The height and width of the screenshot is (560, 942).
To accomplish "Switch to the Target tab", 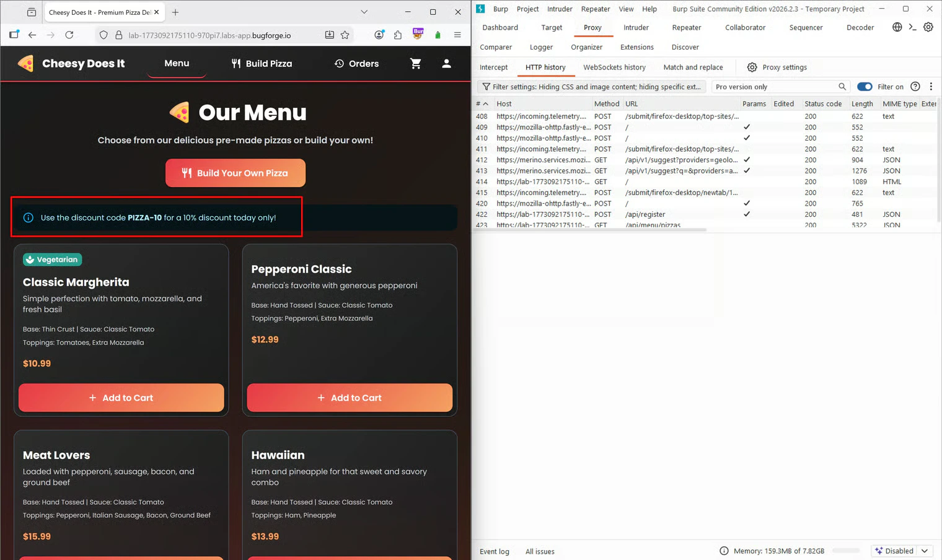I will tap(552, 27).
